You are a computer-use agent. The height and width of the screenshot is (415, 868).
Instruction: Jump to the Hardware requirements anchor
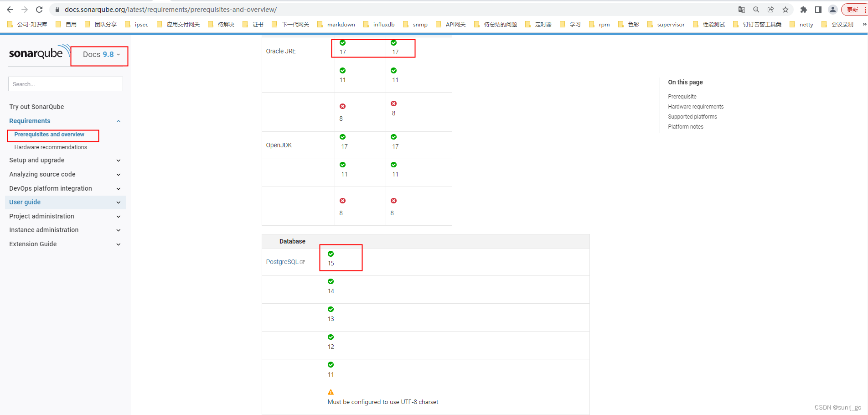[696, 107]
